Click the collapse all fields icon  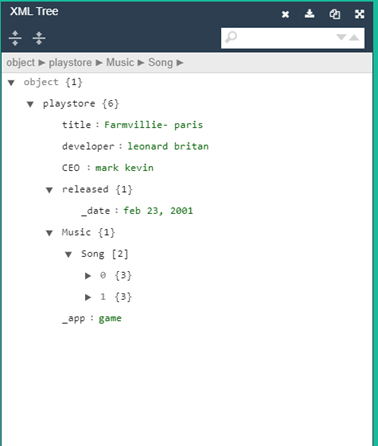(39, 38)
